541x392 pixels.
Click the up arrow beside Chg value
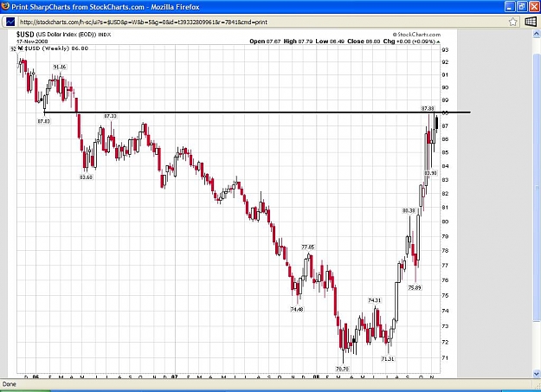pyautogui.click(x=438, y=42)
